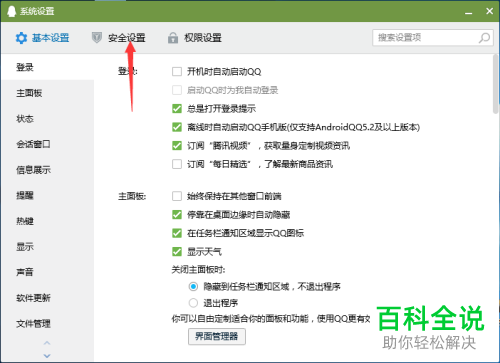
Task: Enable 开机时自动启动QQ checkbox
Action: (x=177, y=72)
